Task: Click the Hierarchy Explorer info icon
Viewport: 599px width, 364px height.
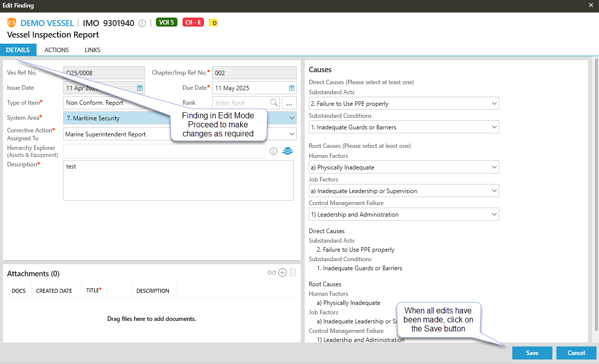Action: pyautogui.click(x=274, y=151)
